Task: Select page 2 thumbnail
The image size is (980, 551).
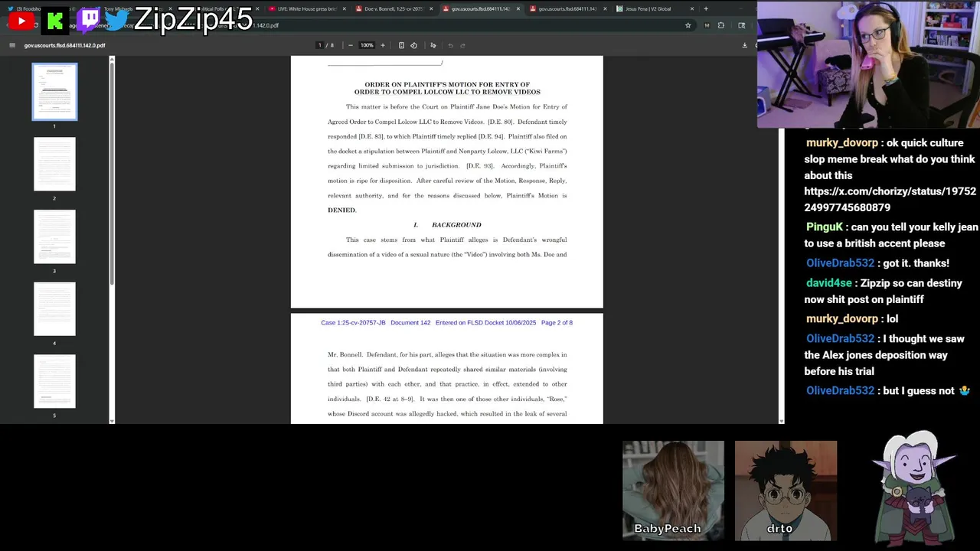Action: click(54, 164)
